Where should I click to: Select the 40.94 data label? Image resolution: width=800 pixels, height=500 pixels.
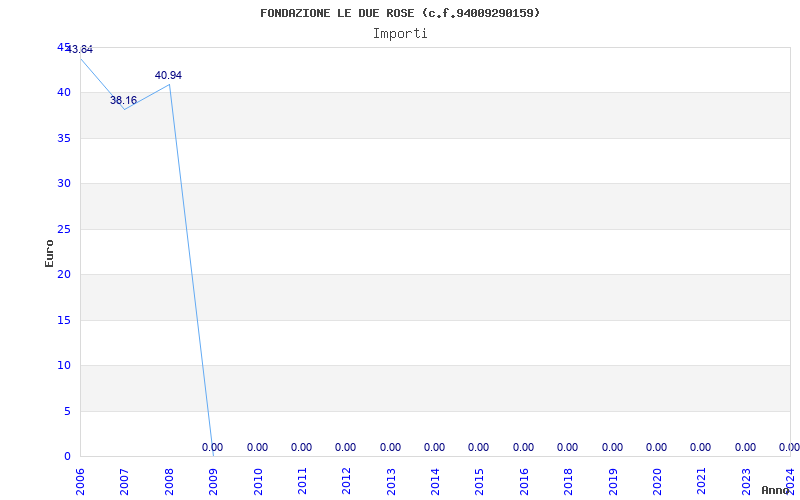[x=168, y=76]
